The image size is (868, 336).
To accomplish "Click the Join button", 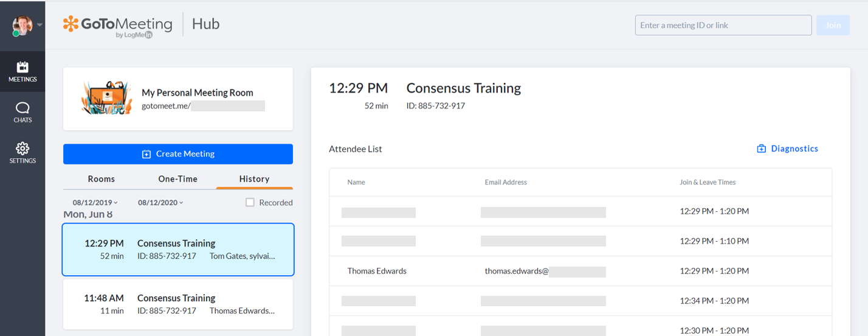I will coord(833,25).
